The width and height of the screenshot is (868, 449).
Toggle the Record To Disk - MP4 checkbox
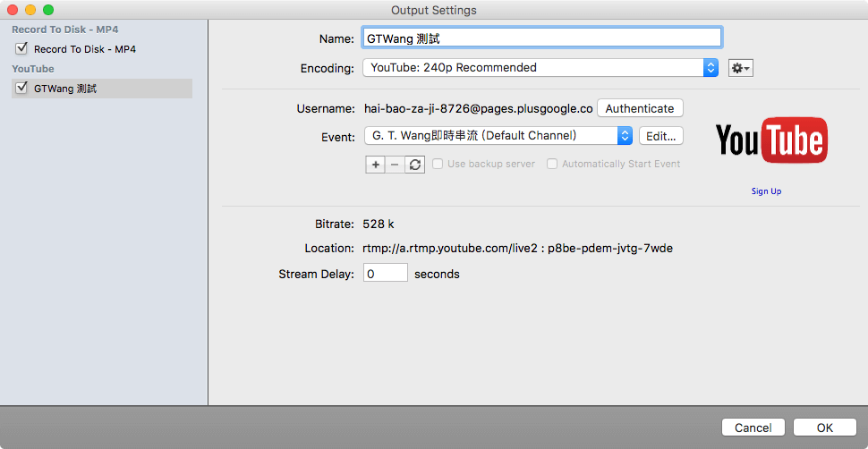pyautogui.click(x=22, y=49)
